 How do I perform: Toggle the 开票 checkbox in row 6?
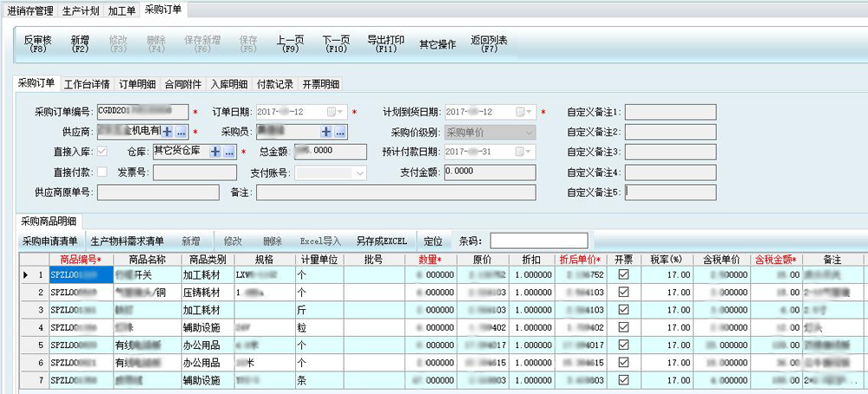(623, 363)
